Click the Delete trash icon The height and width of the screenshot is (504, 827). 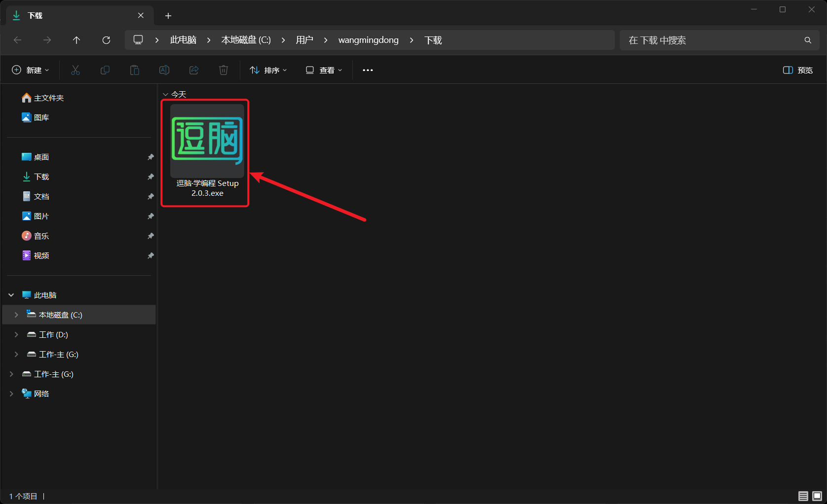pyautogui.click(x=224, y=70)
